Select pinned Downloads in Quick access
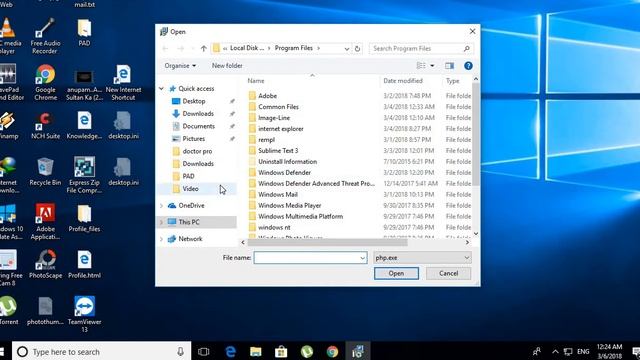 point(198,114)
